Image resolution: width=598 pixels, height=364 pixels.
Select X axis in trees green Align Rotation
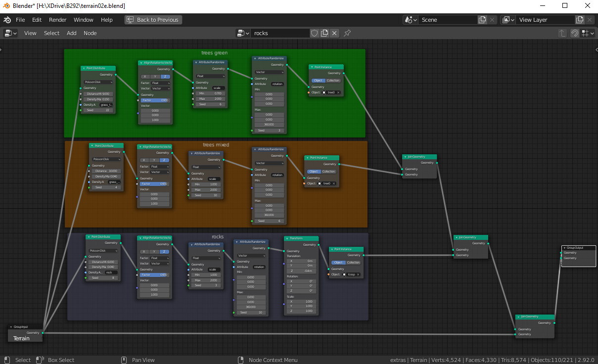144,77
